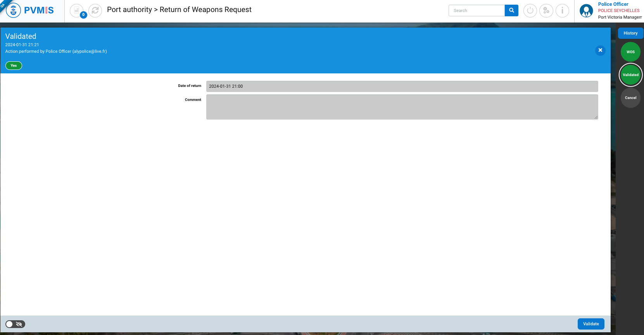The height and width of the screenshot is (335, 644).
Task: Select the Validated history step
Action: [630, 75]
